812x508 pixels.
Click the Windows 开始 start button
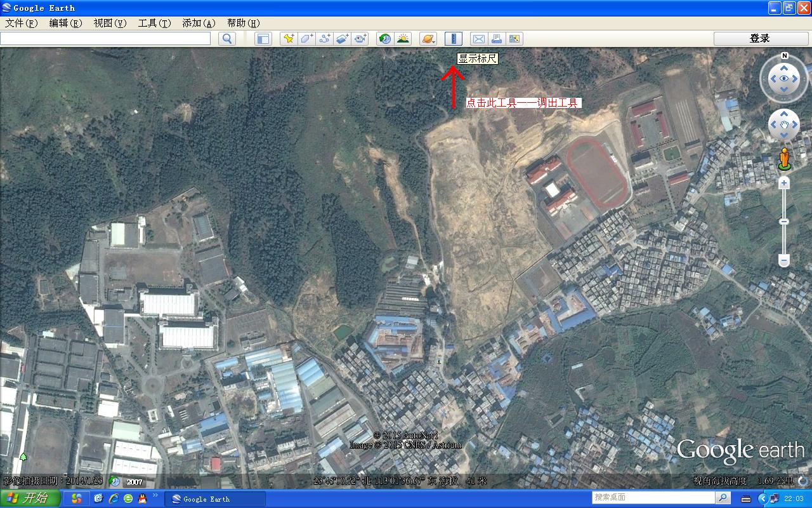click(30, 498)
